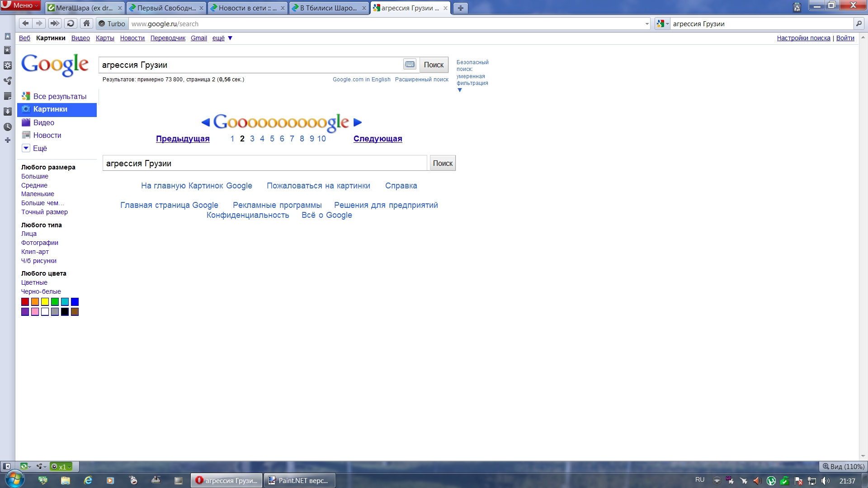Open Переводчик in the top bar
This screenshot has width=868, height=488.
(168, 38)
